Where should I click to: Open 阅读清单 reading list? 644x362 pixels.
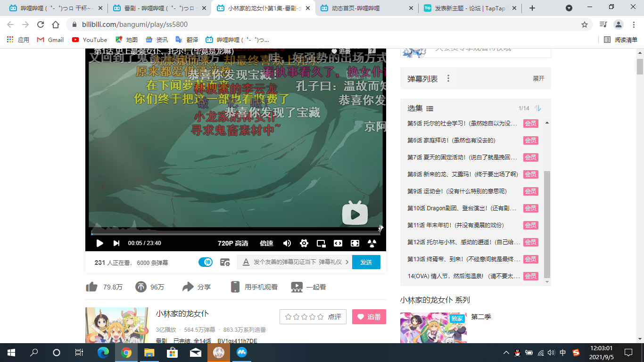click(x=620, y=40)
